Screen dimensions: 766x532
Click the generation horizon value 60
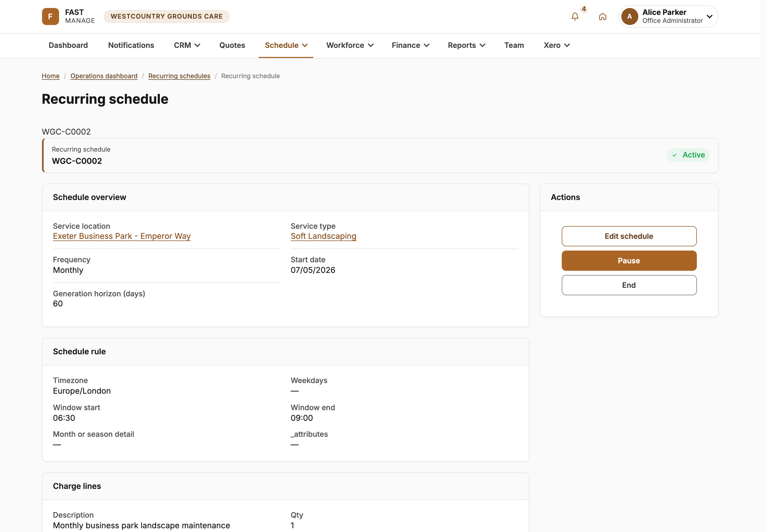coord(58,304)
